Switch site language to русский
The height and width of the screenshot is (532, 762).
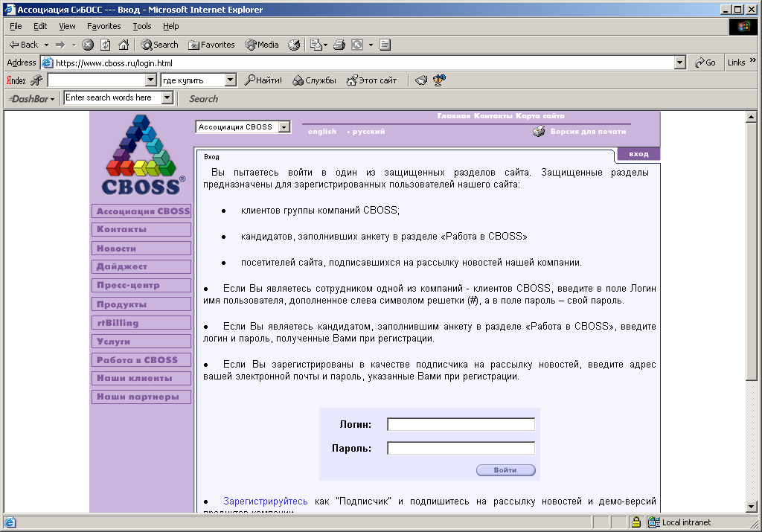click(368, 131)
